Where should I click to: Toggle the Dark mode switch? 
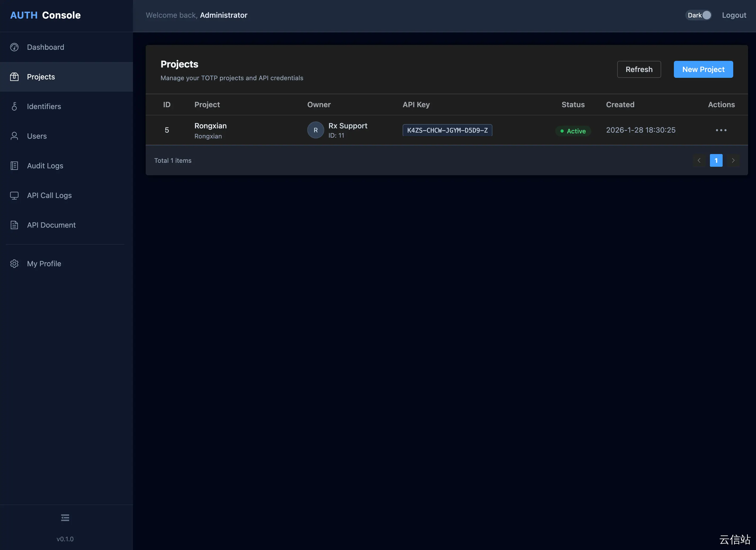(x=699, y=15)
